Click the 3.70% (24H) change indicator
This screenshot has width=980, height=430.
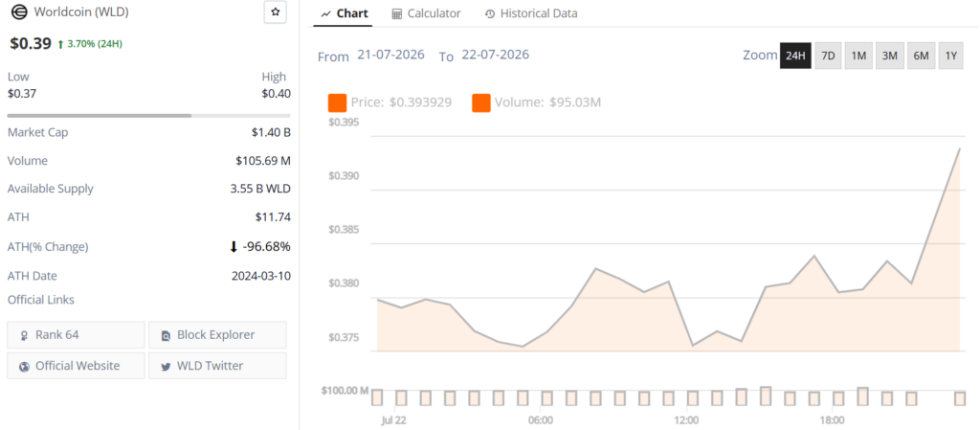pos(89,44)
